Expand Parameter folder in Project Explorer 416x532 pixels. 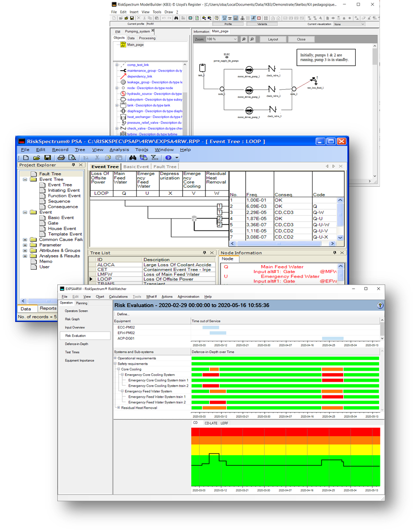point(25,245)
